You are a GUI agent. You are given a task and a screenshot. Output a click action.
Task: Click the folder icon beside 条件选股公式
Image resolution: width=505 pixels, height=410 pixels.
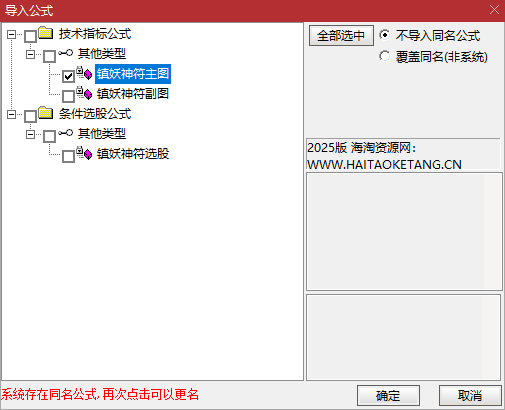(45, 113)
